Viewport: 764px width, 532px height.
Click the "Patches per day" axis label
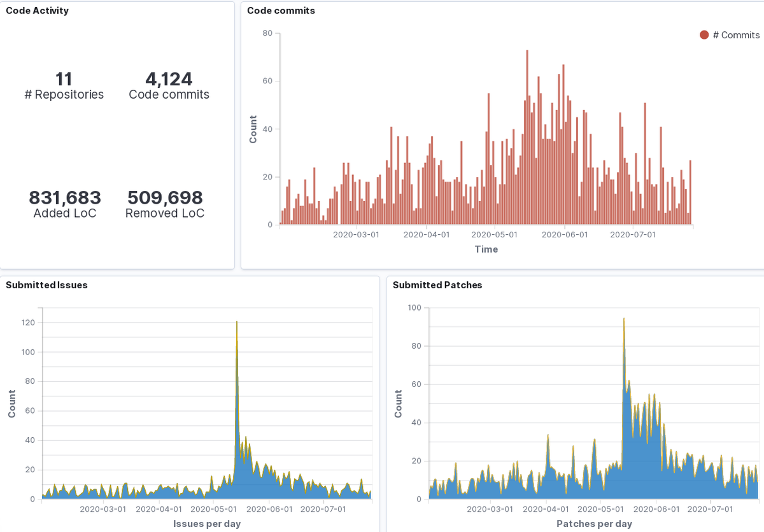click(594, 524)
